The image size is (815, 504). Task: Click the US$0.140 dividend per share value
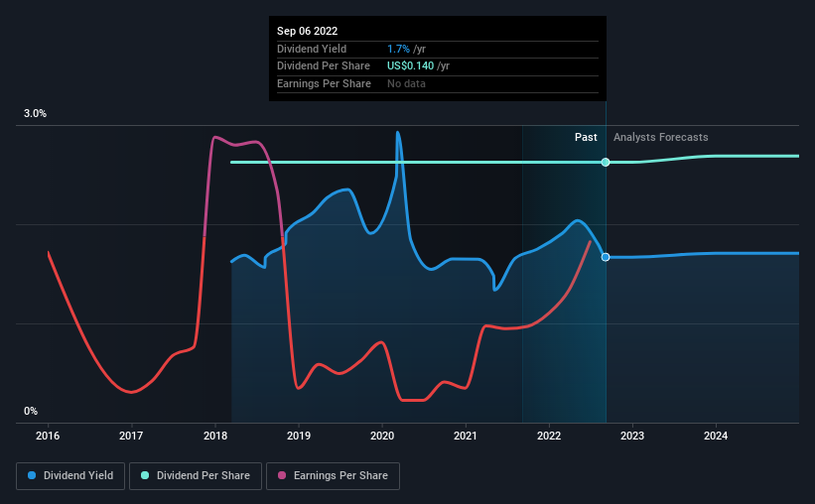coord(410,66)
